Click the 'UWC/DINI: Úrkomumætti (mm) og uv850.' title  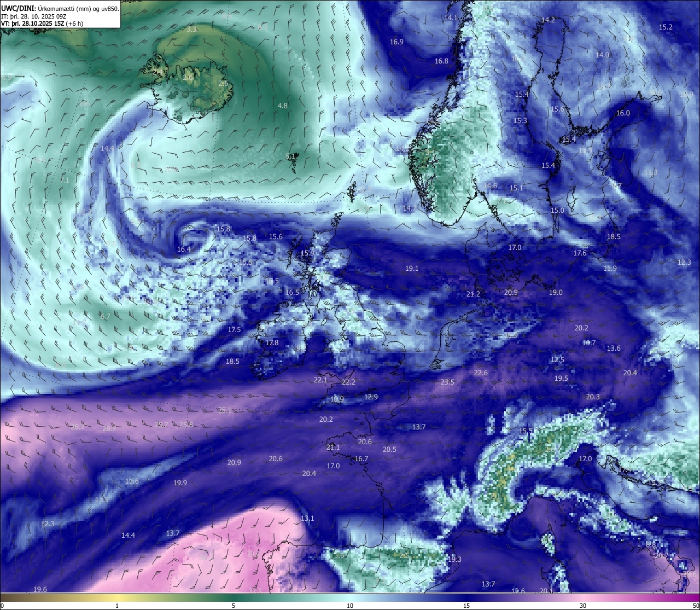click(x=60, y=8)
